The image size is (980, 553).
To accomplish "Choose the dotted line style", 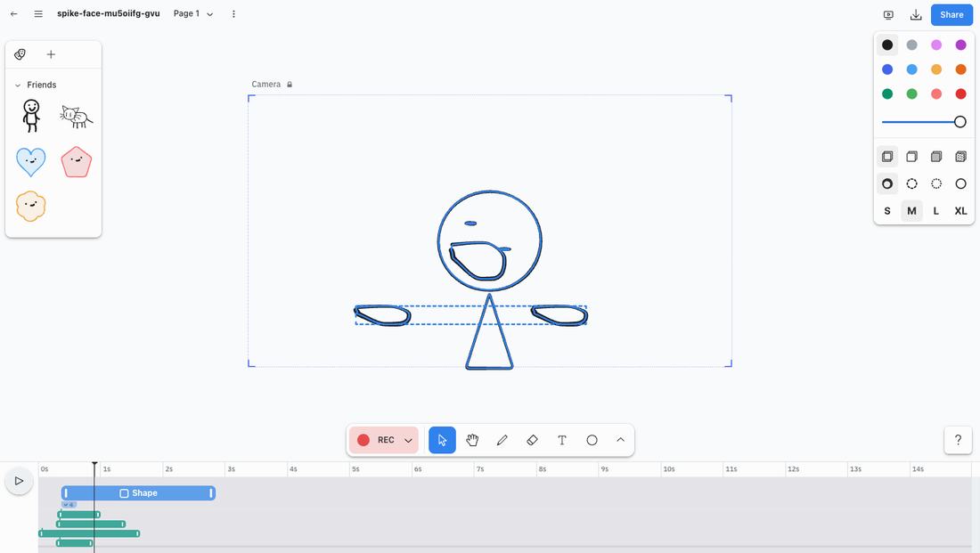I will click(x=936, y=183).
